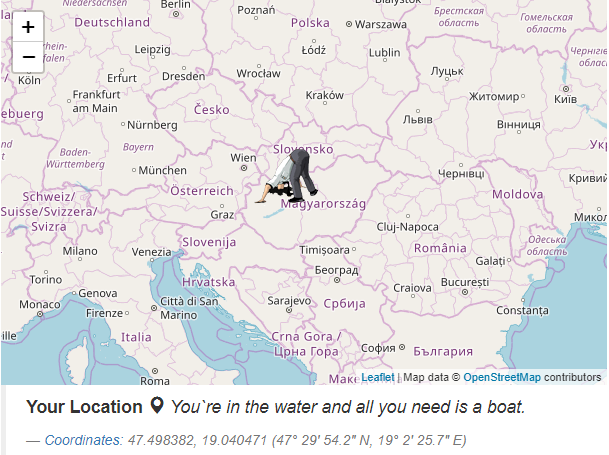
Task: Click the Coordinates link text
Action: [x=84, y=439]
